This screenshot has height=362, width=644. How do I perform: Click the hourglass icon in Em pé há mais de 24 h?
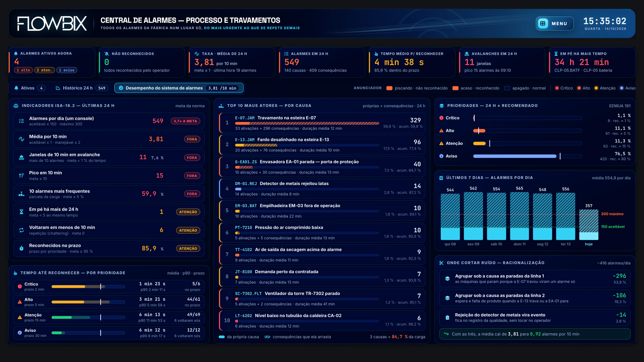point(21,212)
